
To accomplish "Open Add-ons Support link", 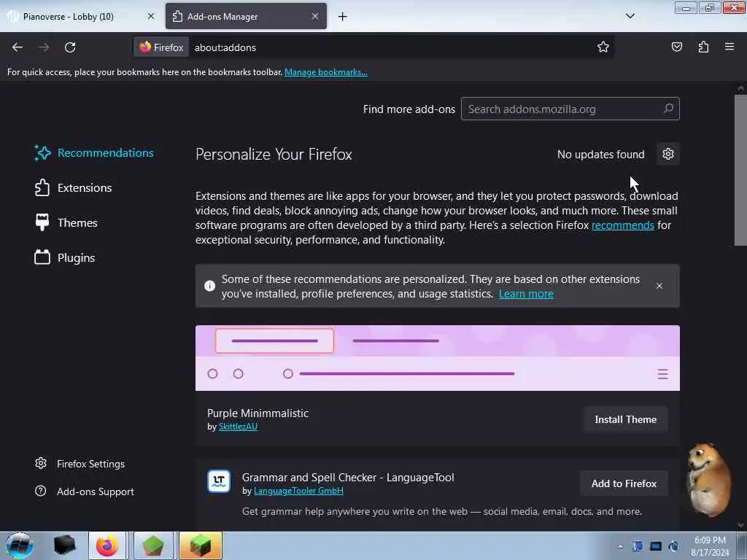I will pos(85,491).
